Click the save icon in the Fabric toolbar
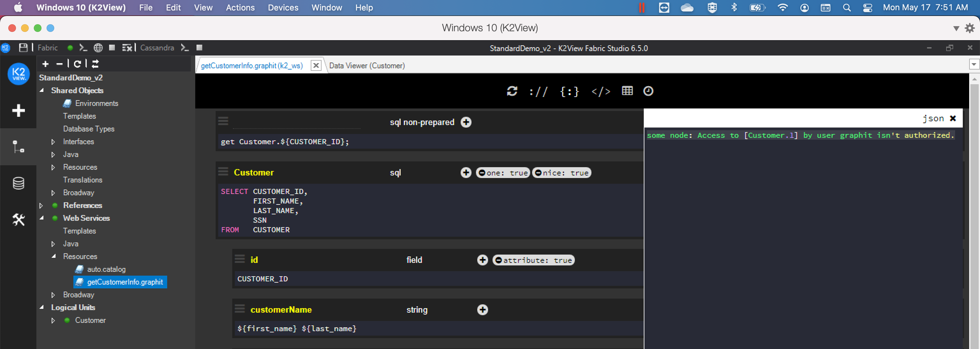Viewport: 980px width, 349px height. point(24,47)
